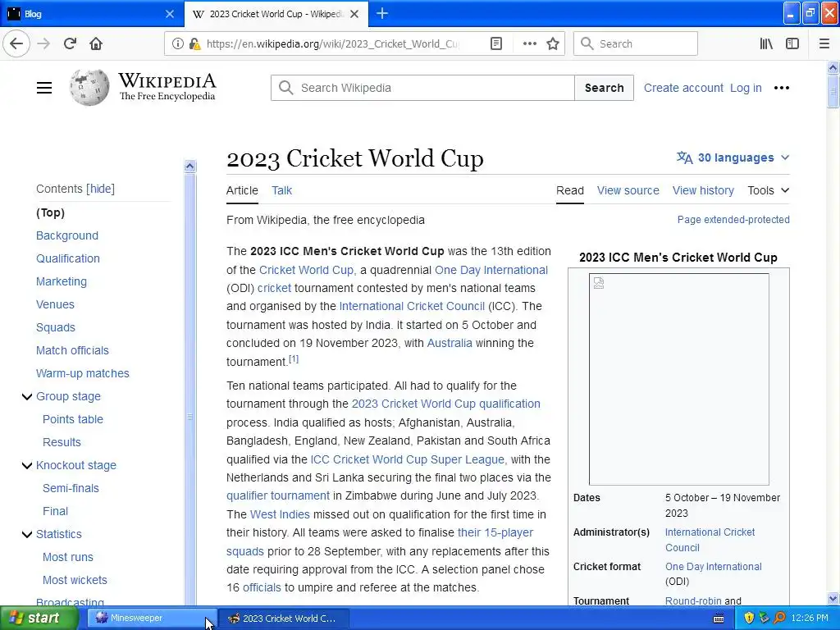Collapse the Statistics section chevron
Image resolution: width=840 pixels, height=630 pixels.
(27, 534)
